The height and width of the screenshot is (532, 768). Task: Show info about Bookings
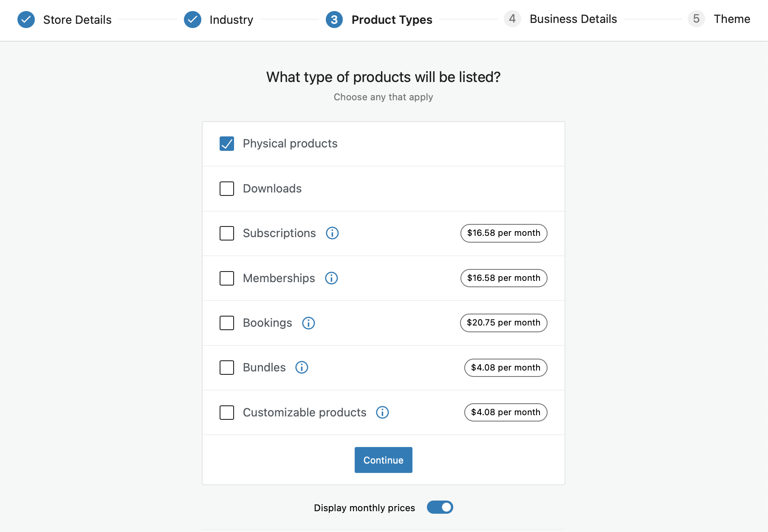308,323
